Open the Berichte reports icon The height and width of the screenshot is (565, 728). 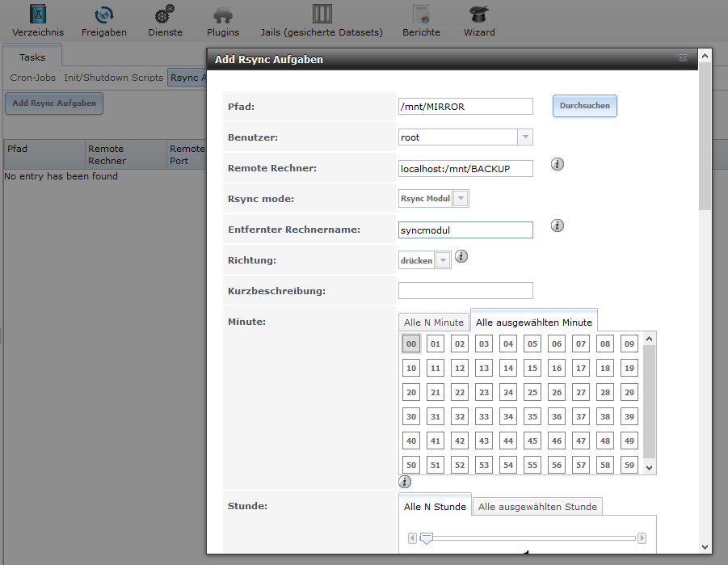pyautogui.click(x=421, y=15)
